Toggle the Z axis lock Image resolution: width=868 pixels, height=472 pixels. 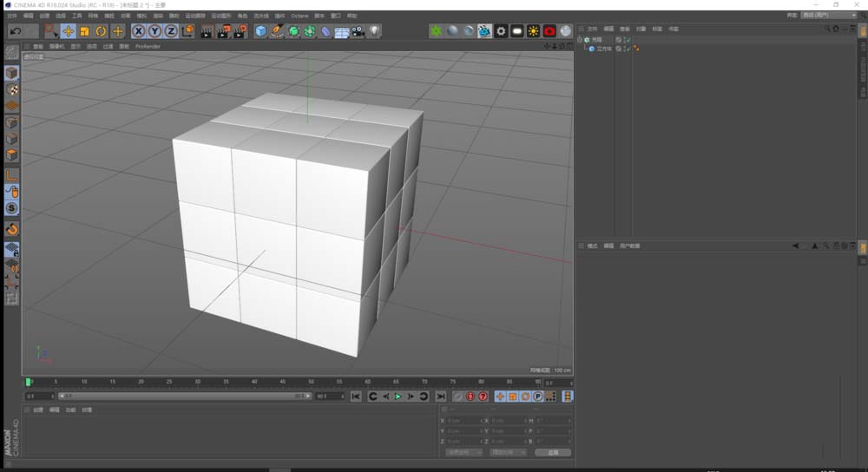point(171,31)
